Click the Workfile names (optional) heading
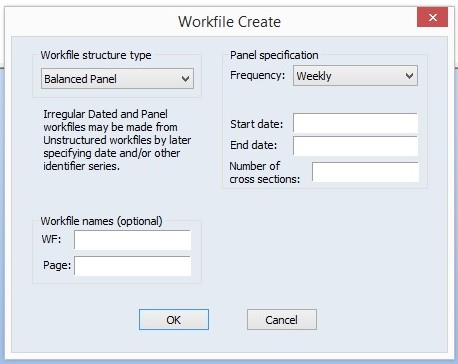Viewport: 458px width, 364px height. [x=101, y=221]
